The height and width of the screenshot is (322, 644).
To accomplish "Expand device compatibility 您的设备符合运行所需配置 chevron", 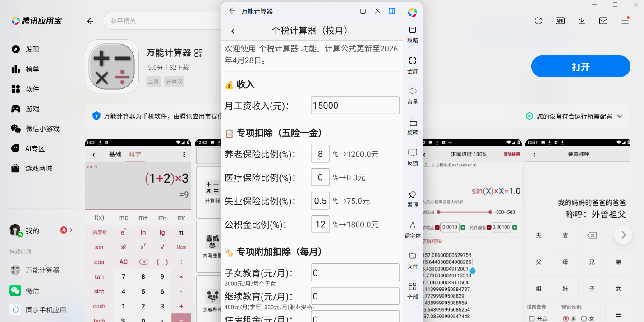I will pyautogui.click(x=620, y=116).
